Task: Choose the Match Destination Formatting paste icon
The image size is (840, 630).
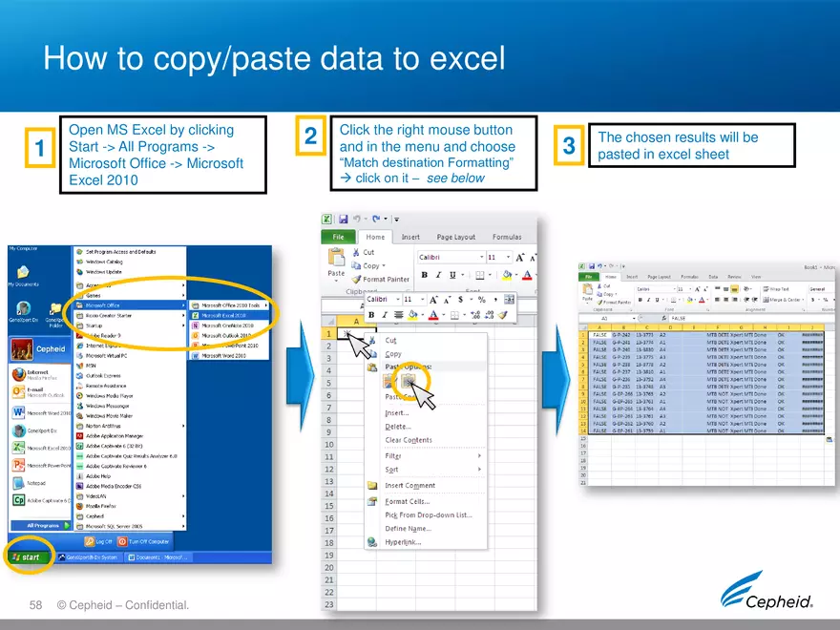Action: coord(409,382)
